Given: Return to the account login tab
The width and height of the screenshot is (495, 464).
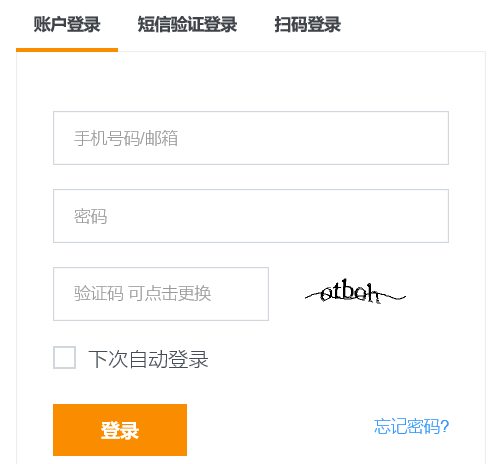Looking at the screenshot, I should tap(67, 24).
